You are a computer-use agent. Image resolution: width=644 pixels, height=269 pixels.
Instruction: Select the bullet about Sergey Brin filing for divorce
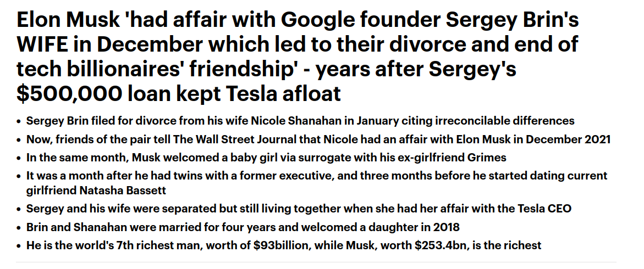(300, 121)
